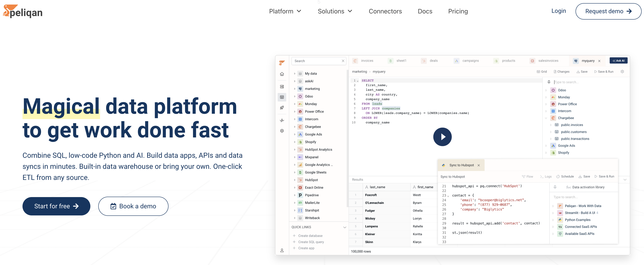Expand the Platform dropdown menu

(285, 11)
